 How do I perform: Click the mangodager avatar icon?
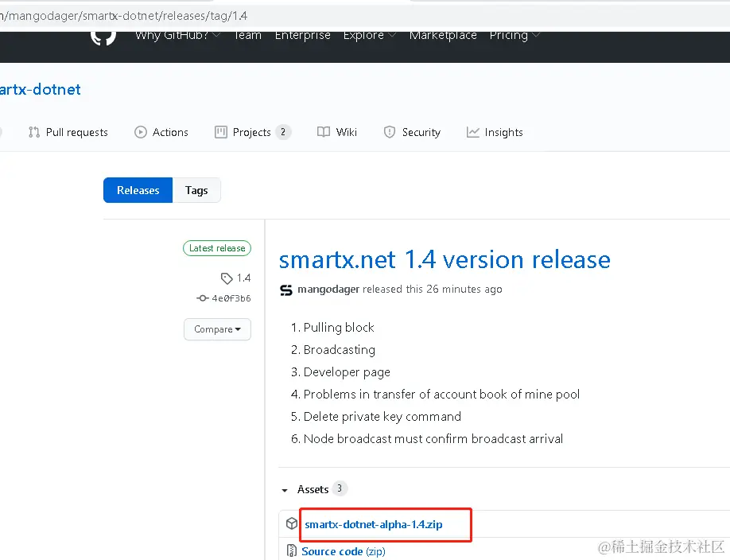[285, 290]
